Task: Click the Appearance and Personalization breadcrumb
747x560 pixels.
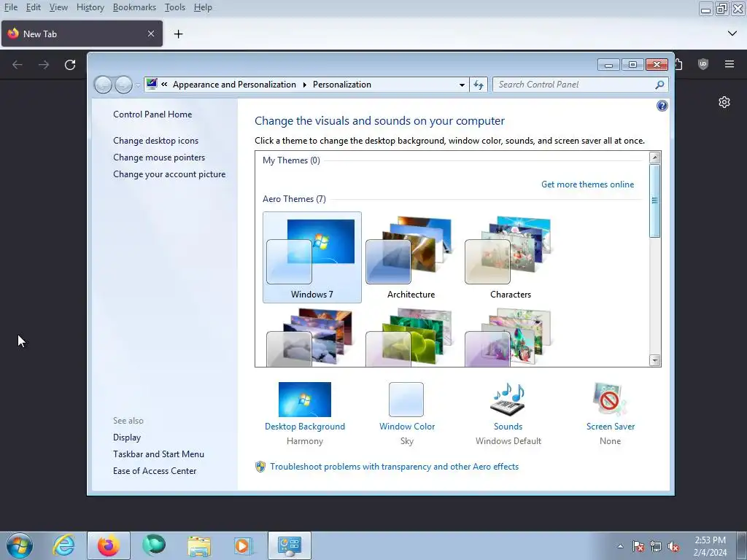Action: coord(234,85)
